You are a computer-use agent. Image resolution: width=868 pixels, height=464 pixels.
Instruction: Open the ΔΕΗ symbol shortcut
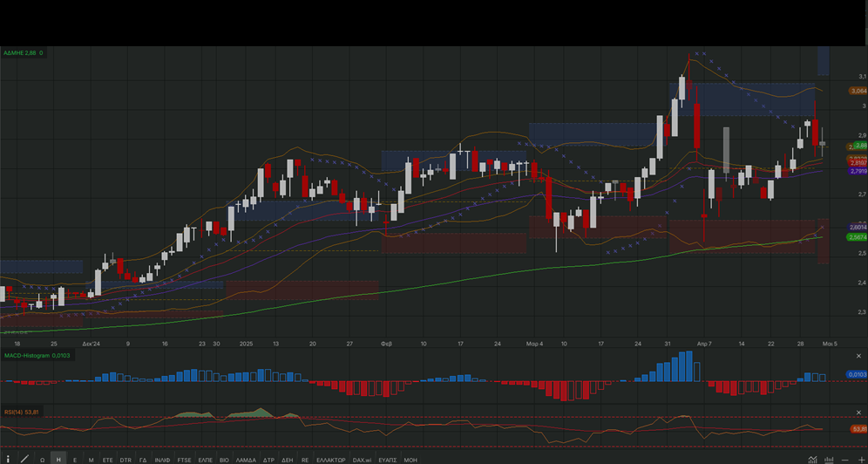click(288, 461)
